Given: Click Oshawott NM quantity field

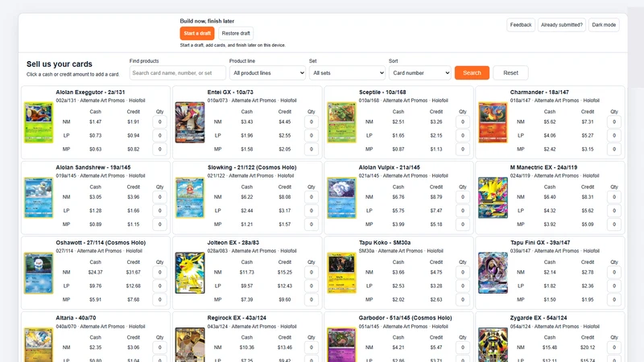Looking at the screenshot, I should pos(159,272).
